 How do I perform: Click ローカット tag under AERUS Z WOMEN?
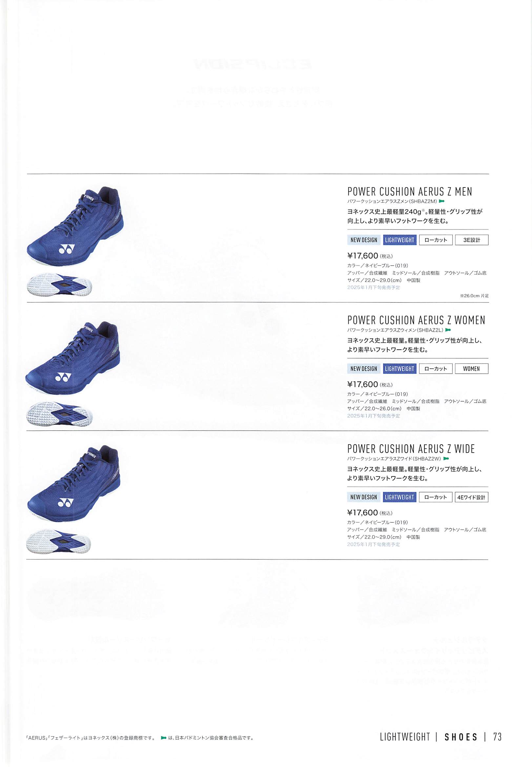pyautogui.click(x=436, y=369)
